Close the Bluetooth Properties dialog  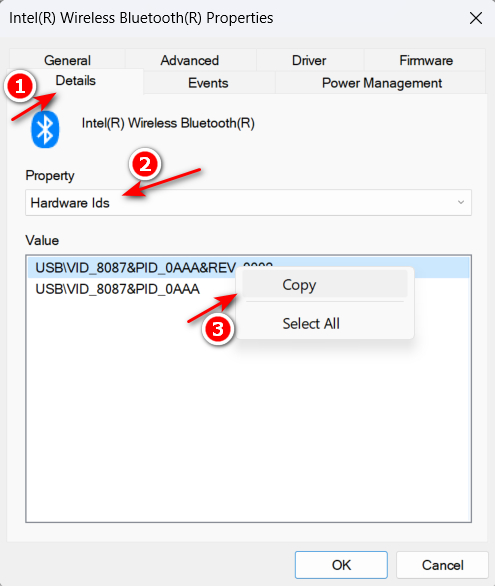(x=476, y=18)
